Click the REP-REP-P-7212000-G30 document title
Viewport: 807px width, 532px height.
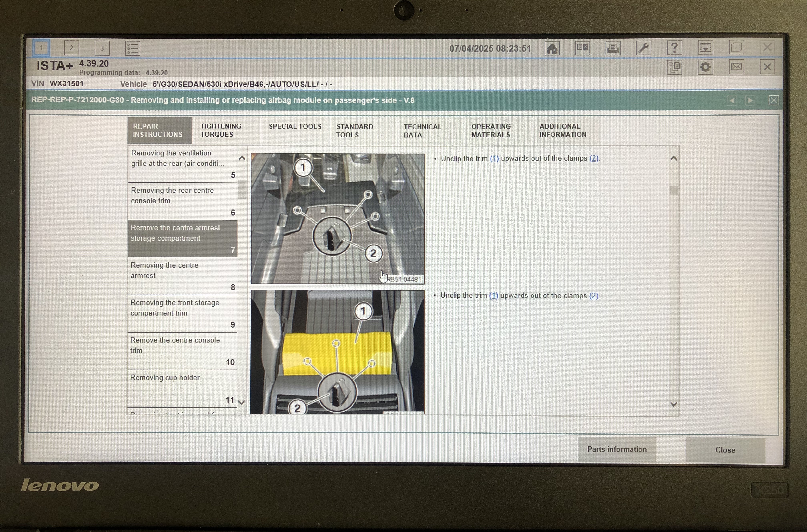223,100
